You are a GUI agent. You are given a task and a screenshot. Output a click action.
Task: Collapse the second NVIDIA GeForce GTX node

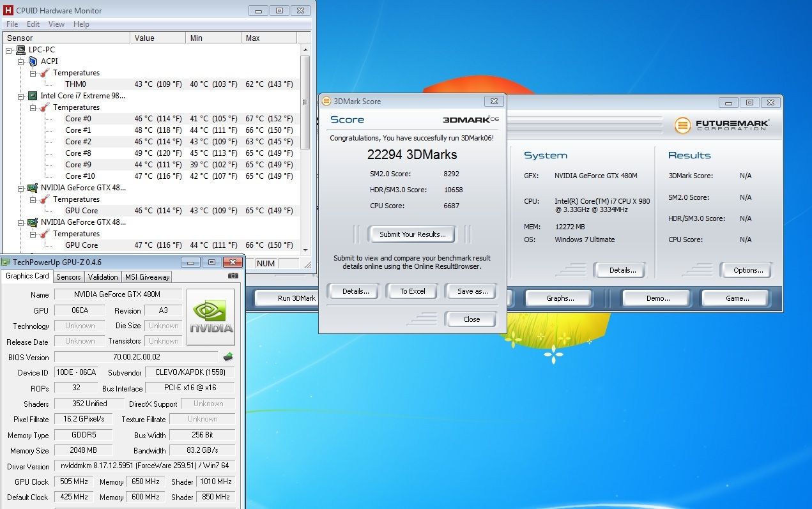point(21,222)
